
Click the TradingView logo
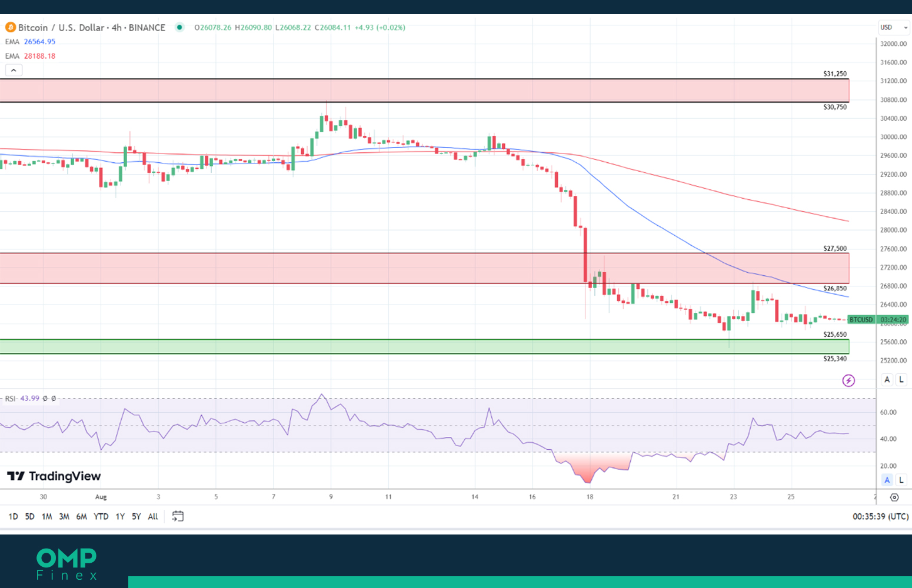tap(54, 476)
